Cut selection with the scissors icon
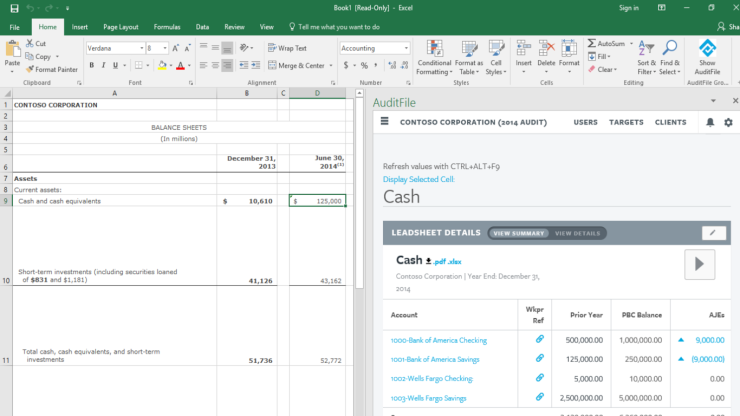 click(30, 43)
